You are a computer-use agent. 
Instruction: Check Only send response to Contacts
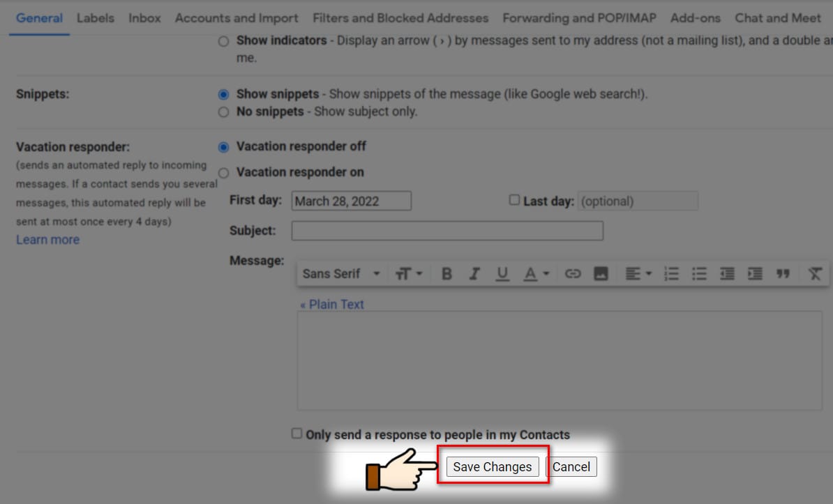pyautogui.click(x=297, y=434)
